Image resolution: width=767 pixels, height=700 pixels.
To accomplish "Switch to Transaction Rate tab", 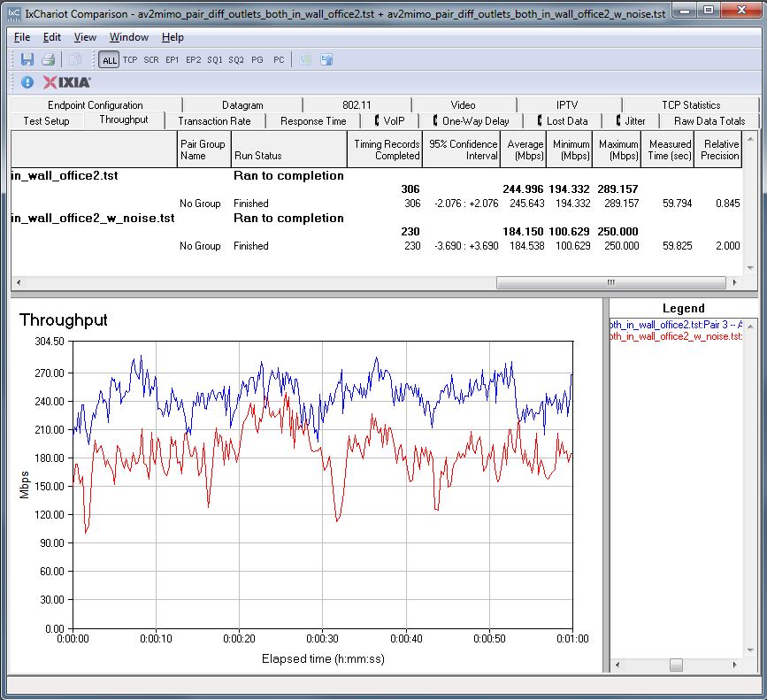I will click(x=214, y=121).
